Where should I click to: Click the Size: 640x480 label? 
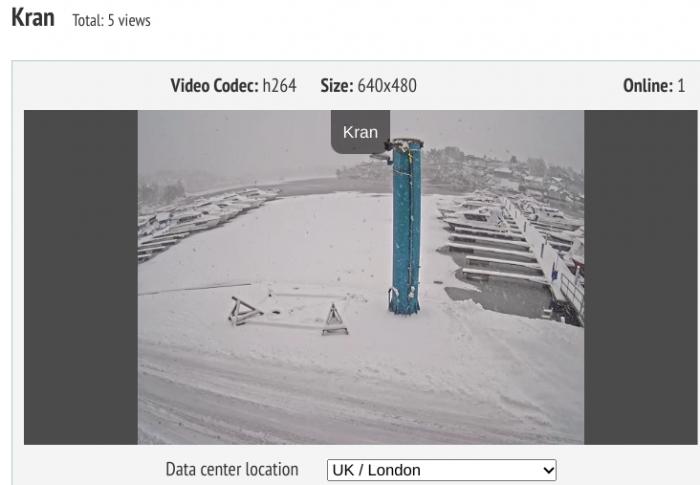click(368, 85)
